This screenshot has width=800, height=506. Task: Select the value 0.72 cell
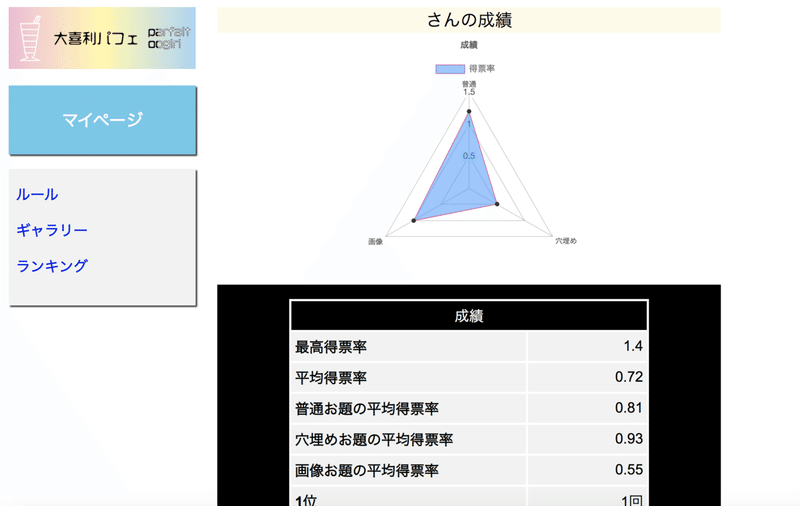coord(587,377)
